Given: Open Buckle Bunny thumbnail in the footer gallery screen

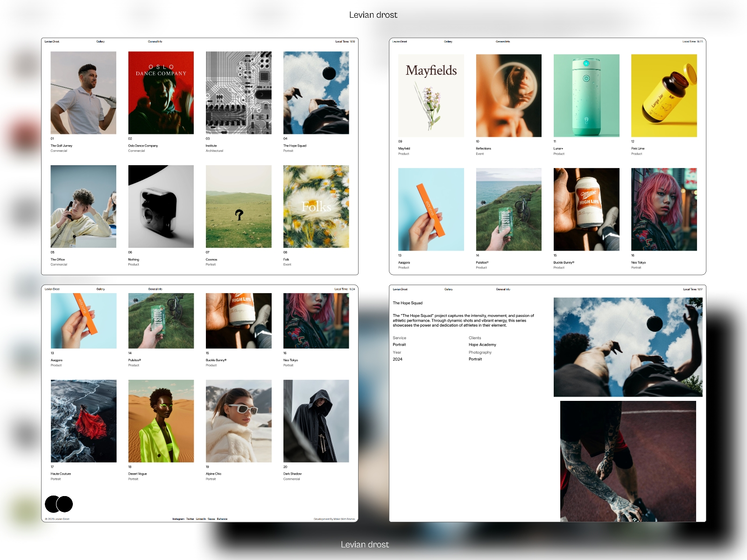Looking at the screenshot, I should (239, 321).
